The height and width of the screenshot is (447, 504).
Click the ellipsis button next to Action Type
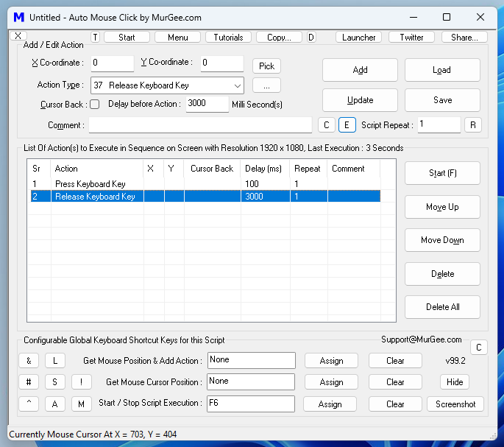(266, 85)
